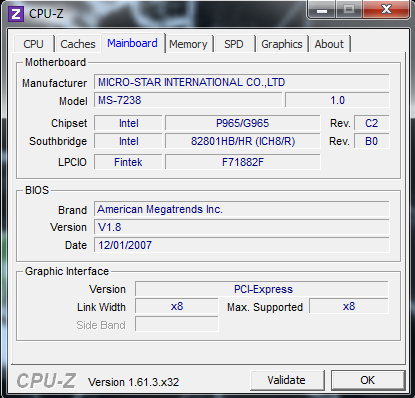Select the Mainboard tab
This screenshot has width=415, height=398.
coord(132,43)
